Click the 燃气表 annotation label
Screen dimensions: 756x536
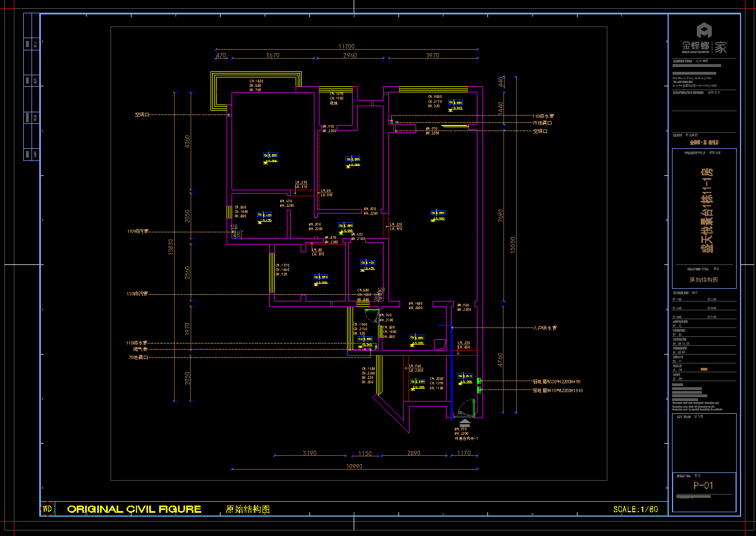pyautogui.click(x=140, y=349)
